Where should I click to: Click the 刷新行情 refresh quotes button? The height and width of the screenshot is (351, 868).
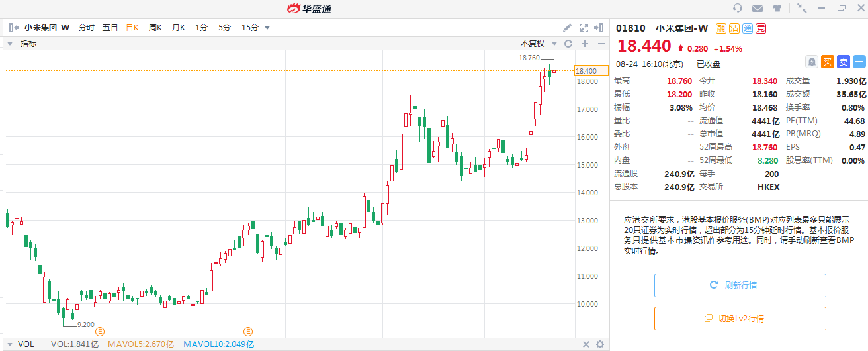coord(740,285)
